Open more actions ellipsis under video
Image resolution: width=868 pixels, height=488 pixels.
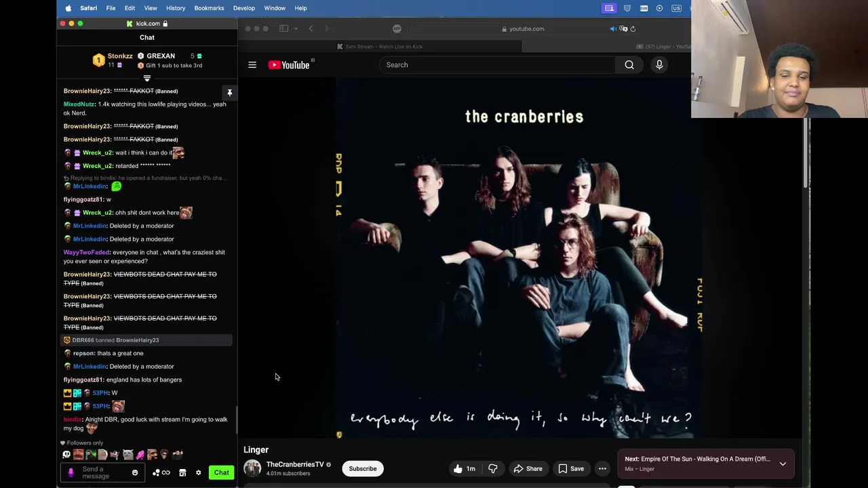coord(602,468)
